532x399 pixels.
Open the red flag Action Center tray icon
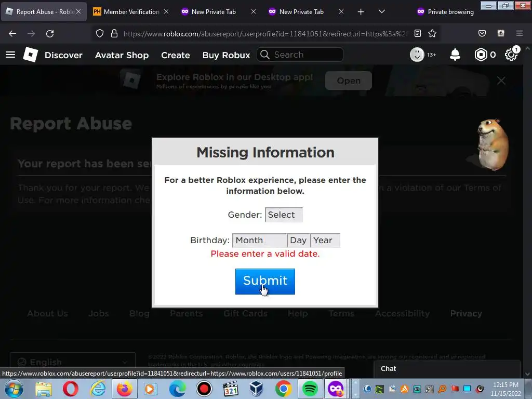pyautogui.click(x=455, y=389)
